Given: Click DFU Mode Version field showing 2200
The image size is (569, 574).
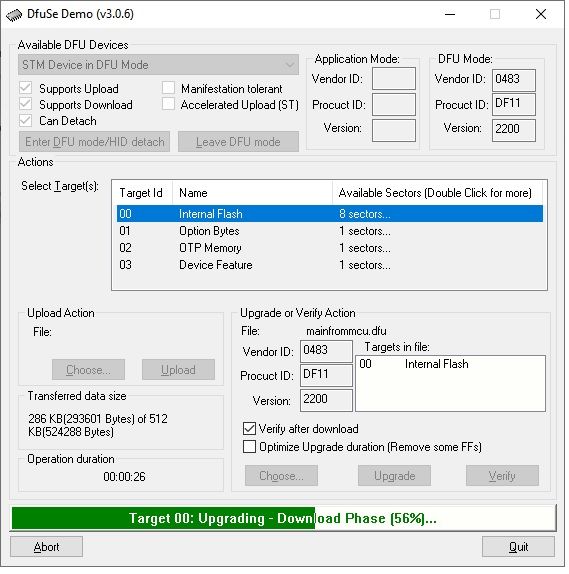Looking at the screenshot, I should pyautogui.click(x=514, y=130).
